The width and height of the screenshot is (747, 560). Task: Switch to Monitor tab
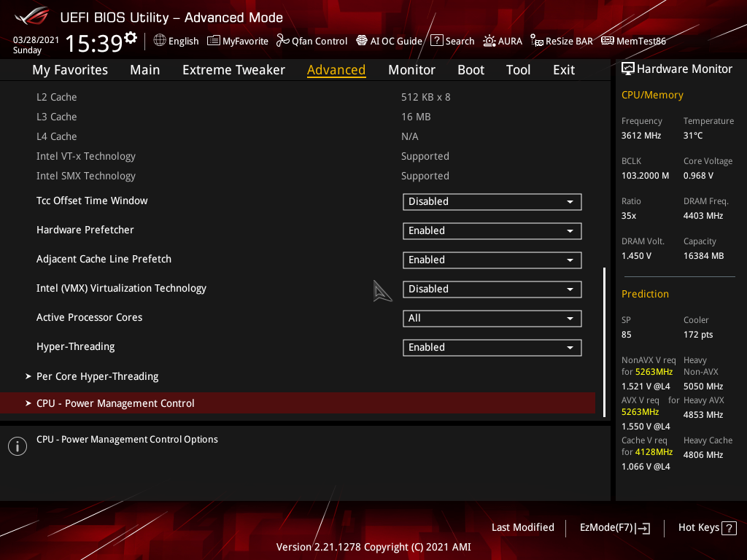pos(411,70)
